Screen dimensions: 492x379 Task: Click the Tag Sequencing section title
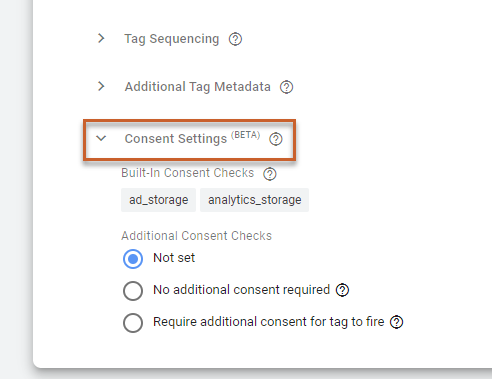tap(172, 39)
